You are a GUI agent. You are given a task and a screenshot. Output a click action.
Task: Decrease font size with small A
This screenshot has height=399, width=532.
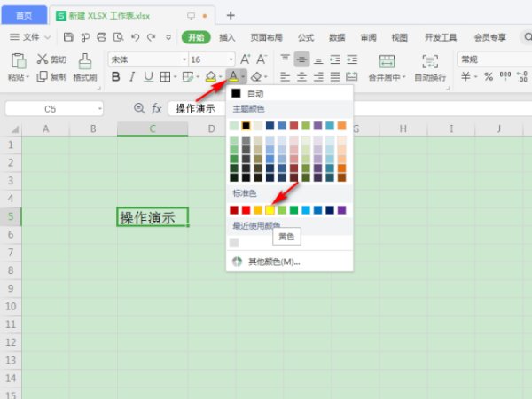(x=262, y=59)
